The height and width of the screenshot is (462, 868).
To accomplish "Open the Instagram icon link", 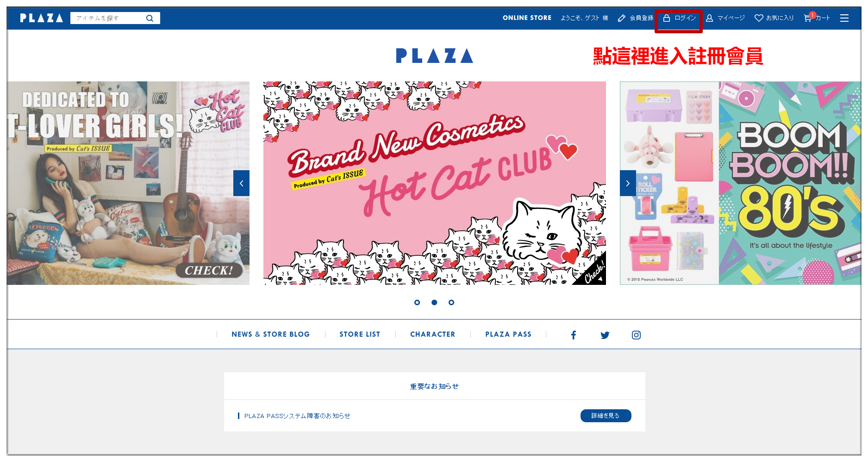I will (636, 335).
